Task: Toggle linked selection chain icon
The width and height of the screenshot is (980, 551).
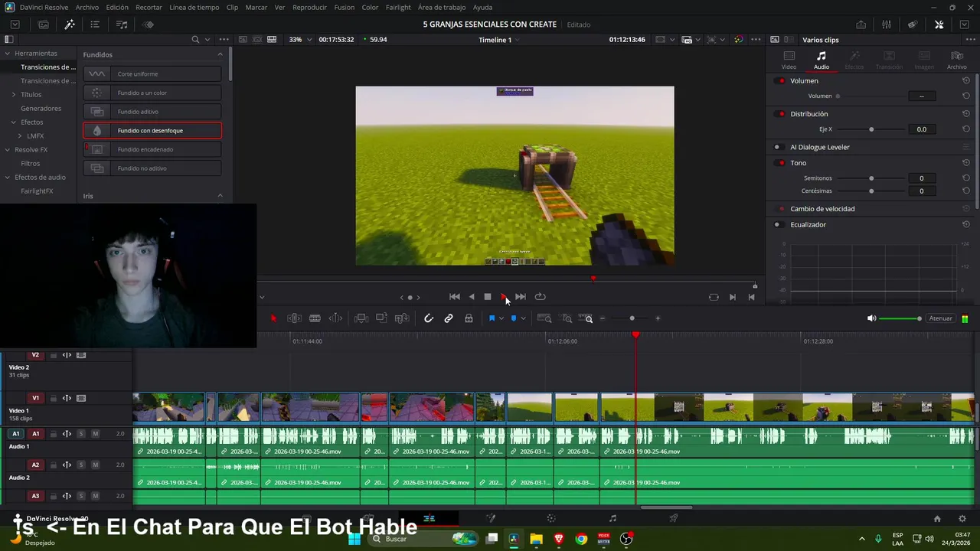Action: coord(449,318)
